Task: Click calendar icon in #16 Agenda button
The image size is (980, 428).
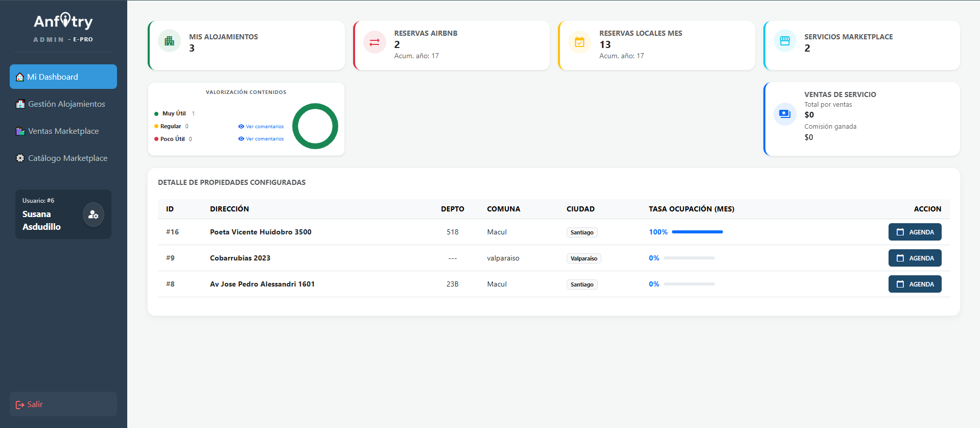Action: pyautogui.click(x=900, y=232)
